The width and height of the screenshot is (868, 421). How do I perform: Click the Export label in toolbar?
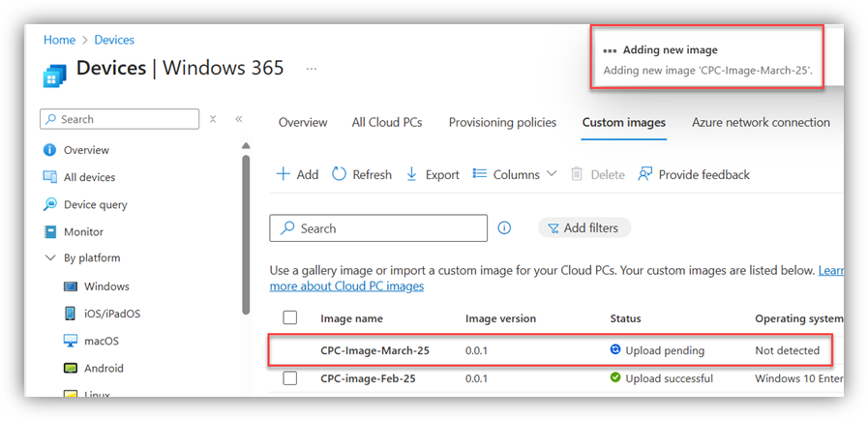pyautogui.click(x=442, y=174)
